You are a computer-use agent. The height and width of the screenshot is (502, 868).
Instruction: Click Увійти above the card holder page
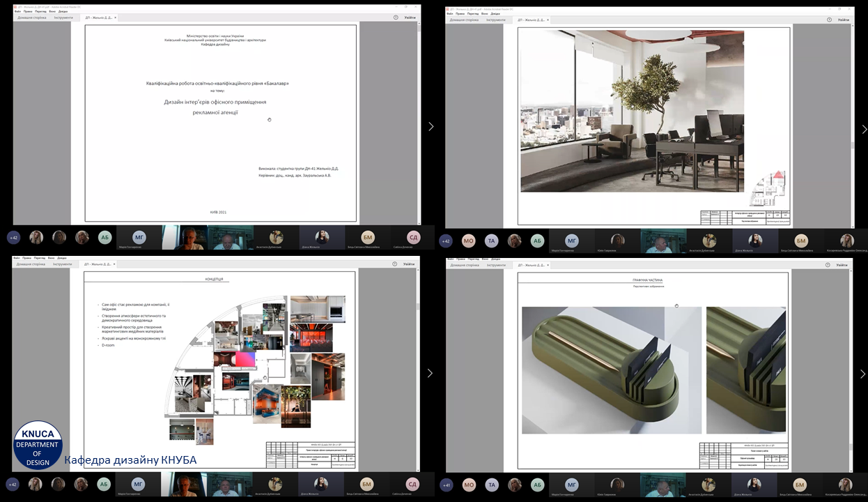(x=843, y=265)
